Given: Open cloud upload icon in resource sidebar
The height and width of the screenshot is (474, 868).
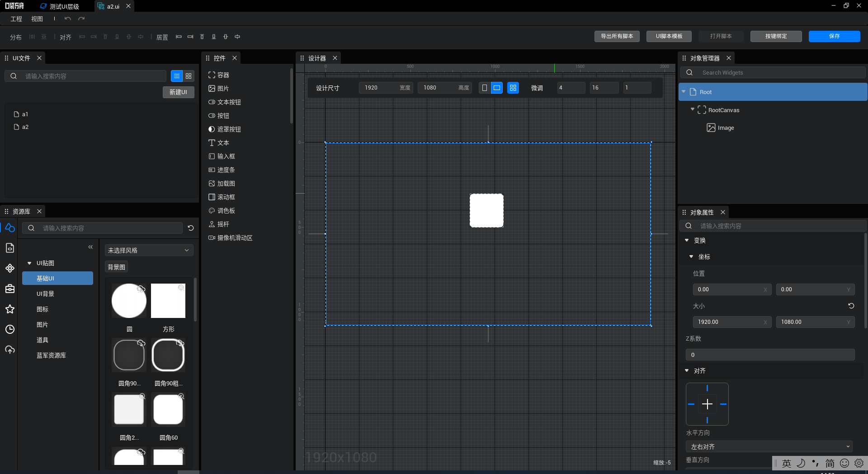Looking at the screenshot, I should tap(10, 350).
